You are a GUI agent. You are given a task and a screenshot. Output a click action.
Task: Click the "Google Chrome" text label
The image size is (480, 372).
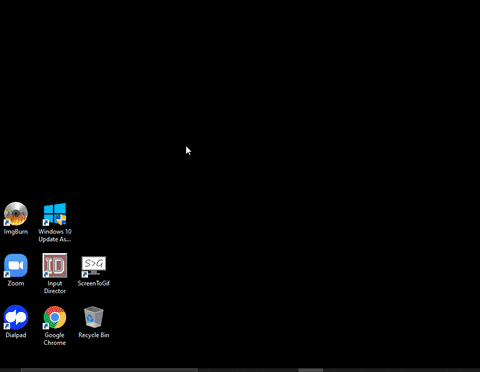click(55, 339)
